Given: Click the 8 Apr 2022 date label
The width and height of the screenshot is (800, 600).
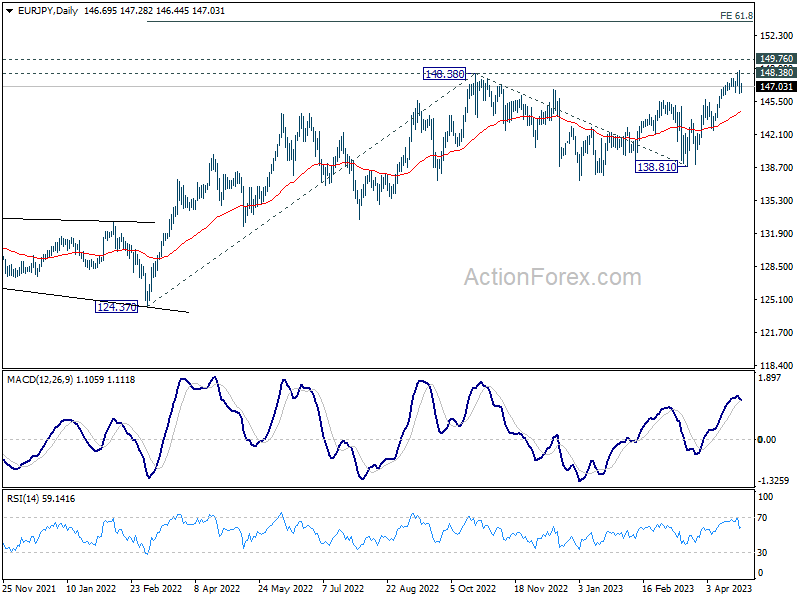Looking at the screenshot, I should [217, 588].
